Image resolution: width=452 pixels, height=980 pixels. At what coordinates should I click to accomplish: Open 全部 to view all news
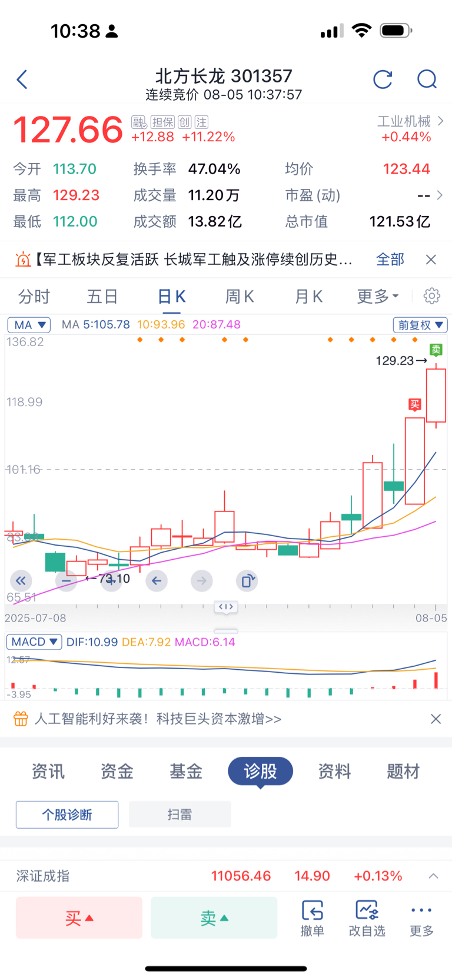pos(390,259)
